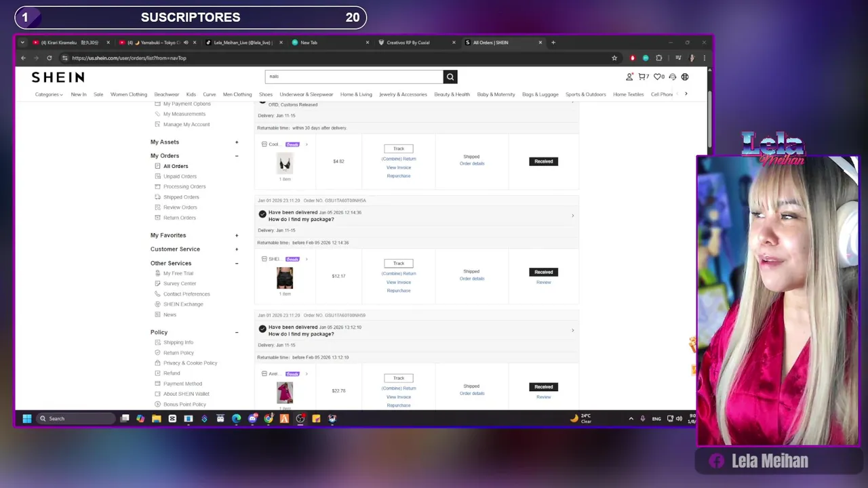Switch to the Yamabuki Tokyo tab
Image resolution: width=868 pixels, height=488 pixels.
(x=157, y=42)
